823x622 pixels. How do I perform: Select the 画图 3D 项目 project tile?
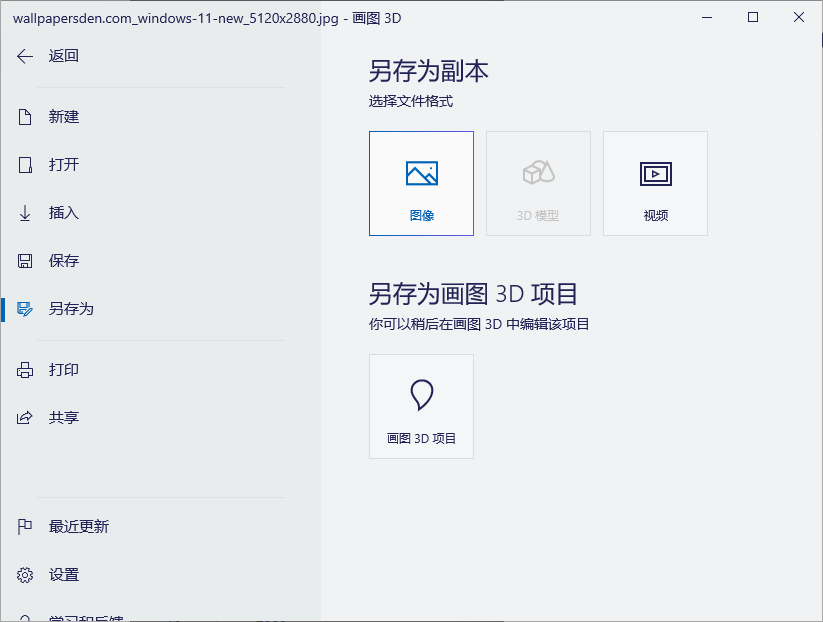pos(421,406)
